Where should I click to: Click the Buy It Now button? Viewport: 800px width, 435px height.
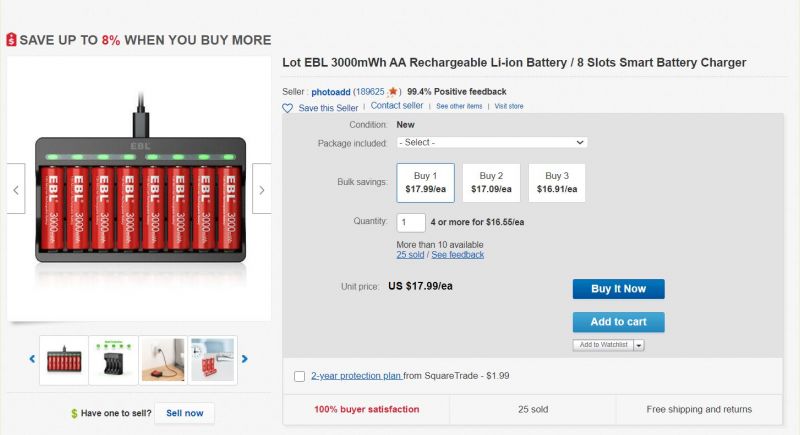pos(618,289)
